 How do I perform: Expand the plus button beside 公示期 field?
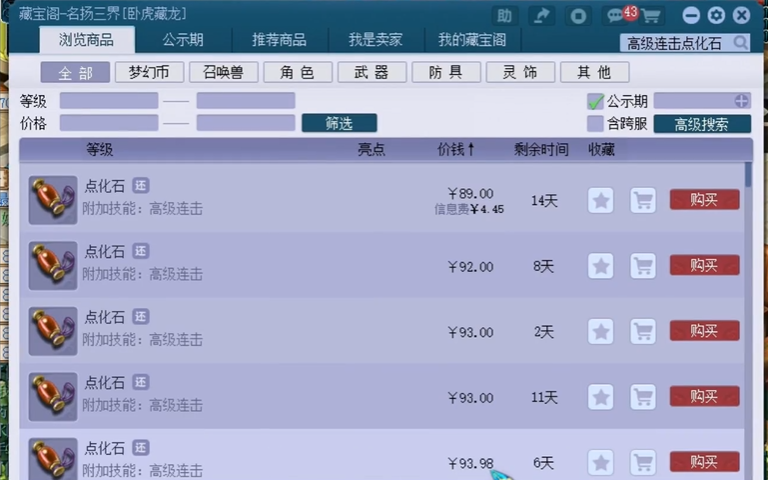click(741, 101)
